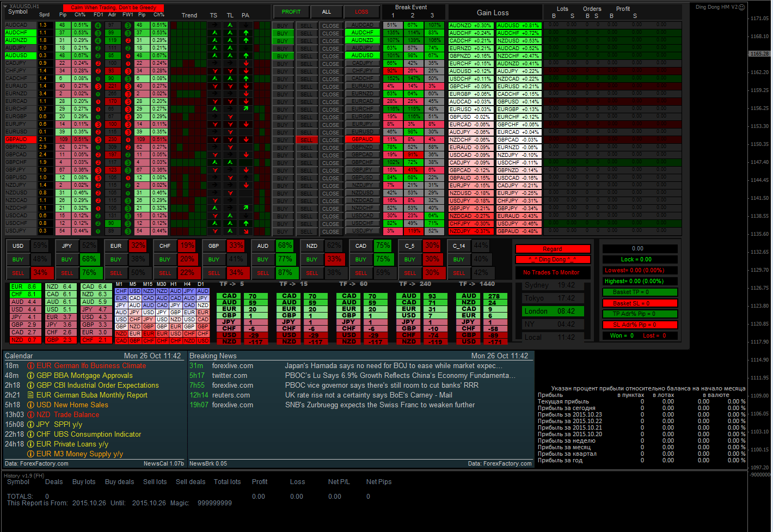Click info icon for NZD Trade Balance
Screen dimensions: 773x532
tap(31, 415)
